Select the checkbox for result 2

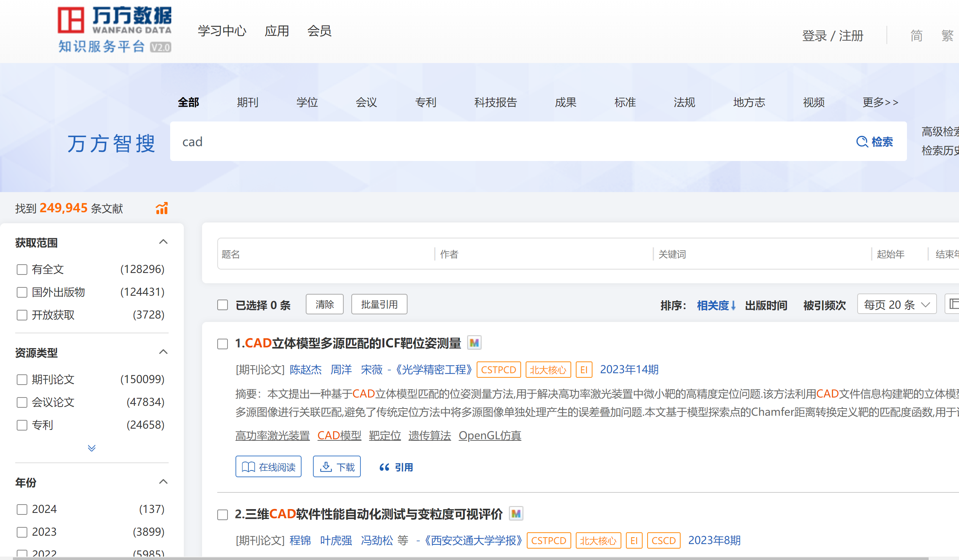tap(223, 515)
